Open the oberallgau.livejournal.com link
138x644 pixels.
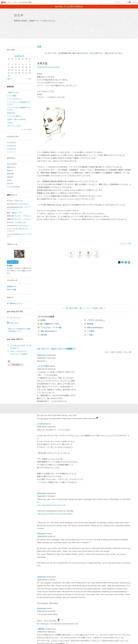coord(51,505)
